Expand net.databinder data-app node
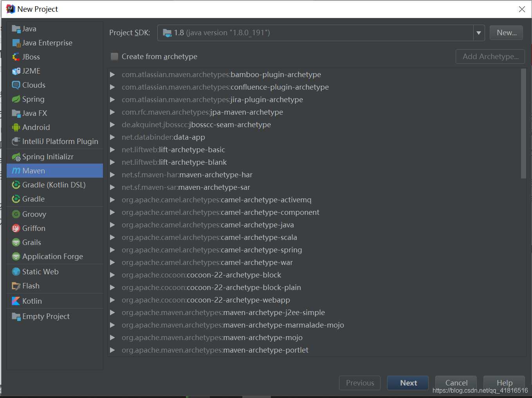 click(112, 137)
